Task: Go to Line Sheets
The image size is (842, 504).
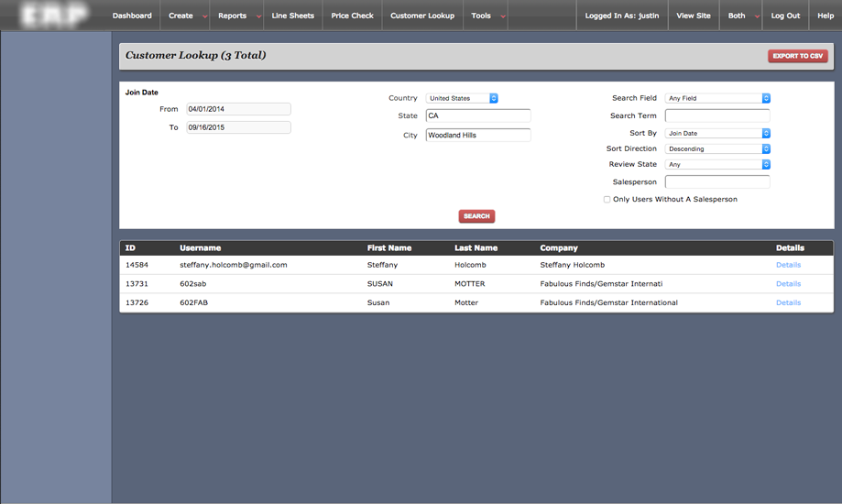Action: 292,16
